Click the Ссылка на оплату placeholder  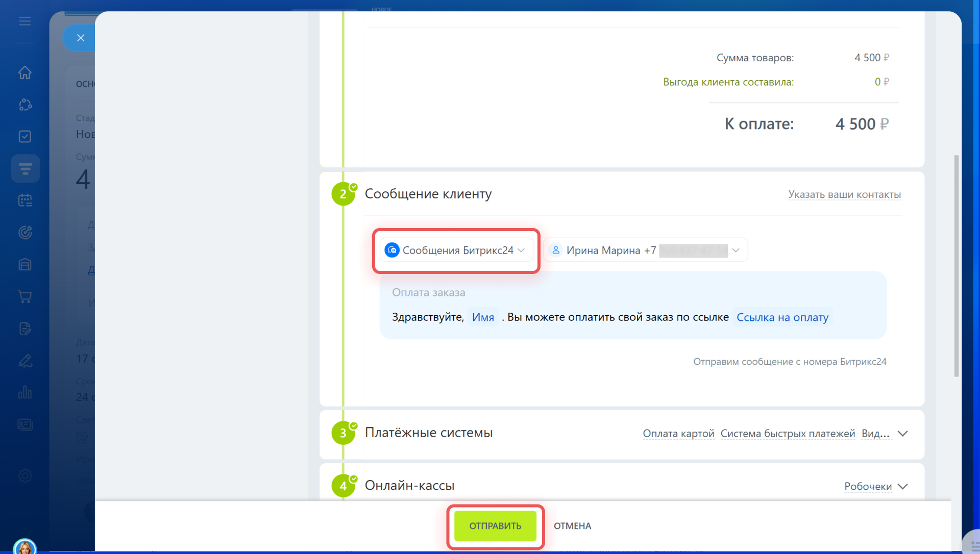pyautogui.click(x=782, y=317)
